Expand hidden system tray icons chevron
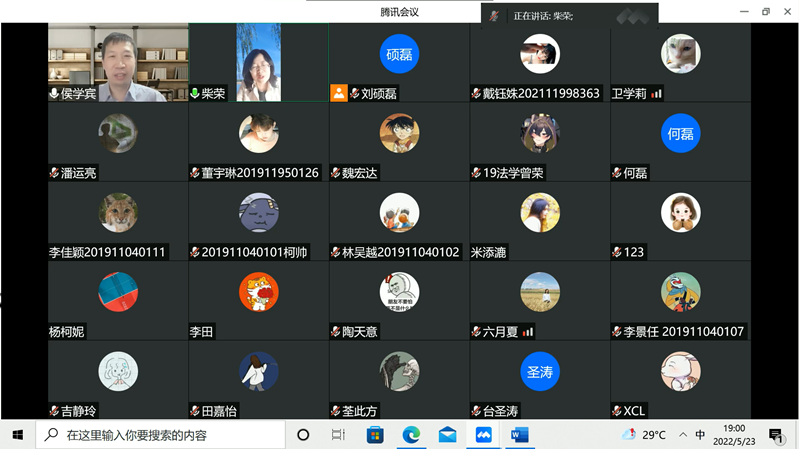 point(682,435)
